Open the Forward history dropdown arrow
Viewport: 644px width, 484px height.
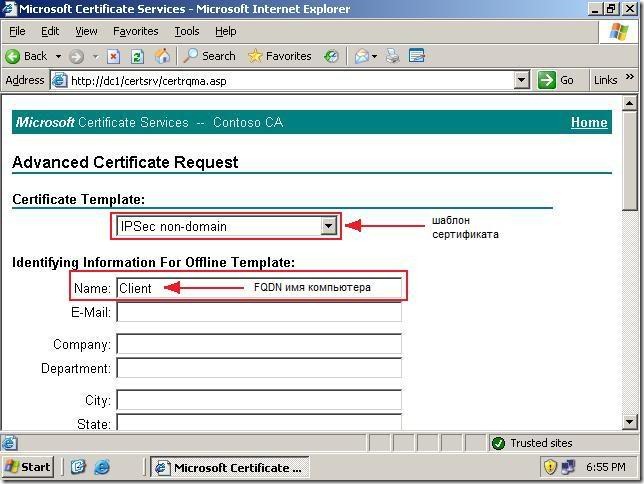95,56
